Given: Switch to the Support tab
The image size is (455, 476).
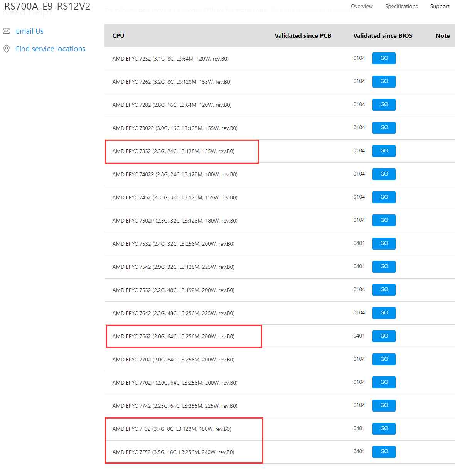Looking at the screenshot, I should pos(440,7).
